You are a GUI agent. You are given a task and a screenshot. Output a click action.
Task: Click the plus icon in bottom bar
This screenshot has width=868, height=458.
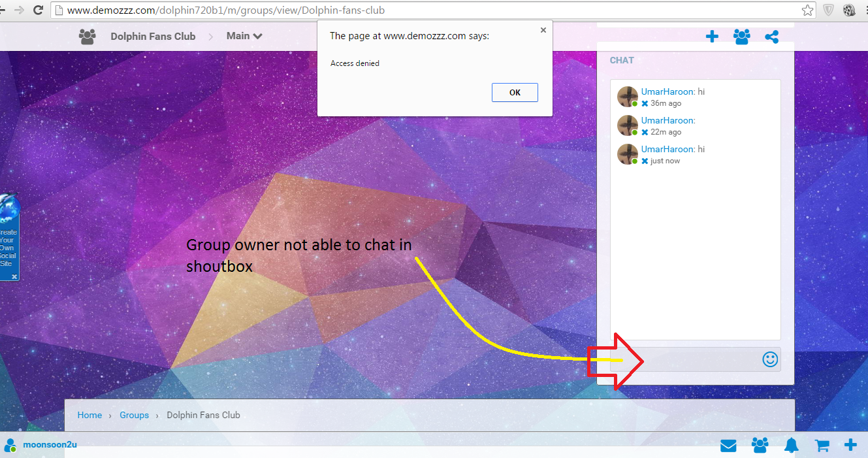point(850,446)
